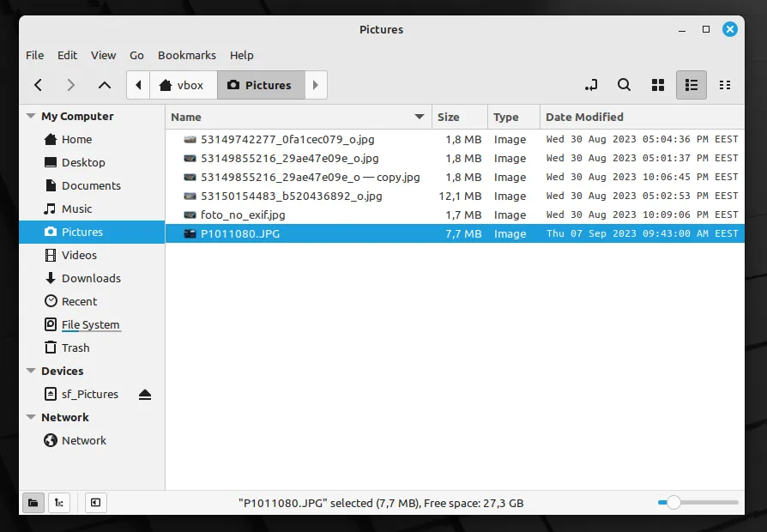Click the zoom slider handle
Viewport: 767px width, 532px height.
coord(673,503)
